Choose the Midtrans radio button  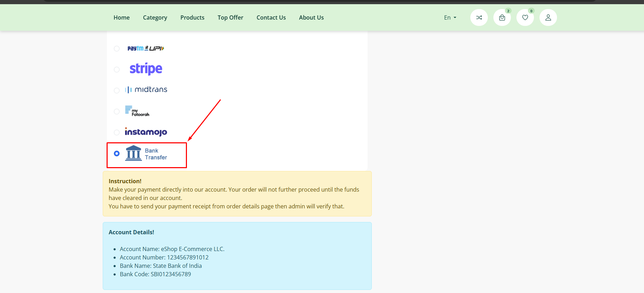[x=117, y=91]
